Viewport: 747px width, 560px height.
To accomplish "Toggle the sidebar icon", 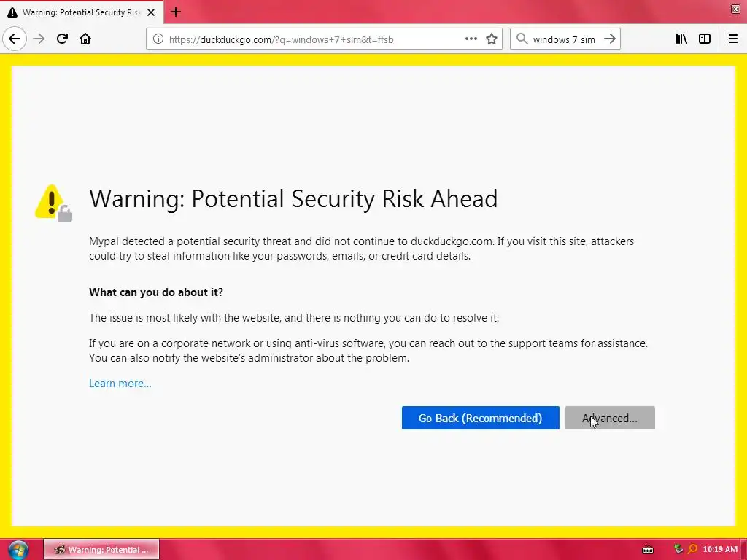I will coord(705,39).
